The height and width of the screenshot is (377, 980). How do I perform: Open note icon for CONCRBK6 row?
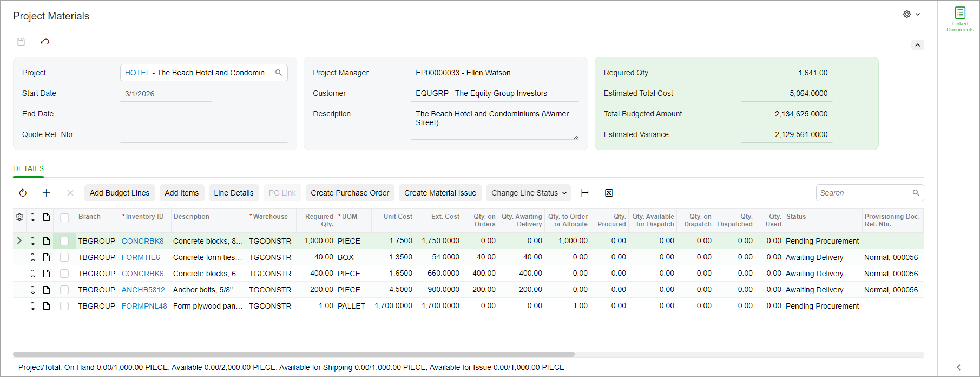47,274
